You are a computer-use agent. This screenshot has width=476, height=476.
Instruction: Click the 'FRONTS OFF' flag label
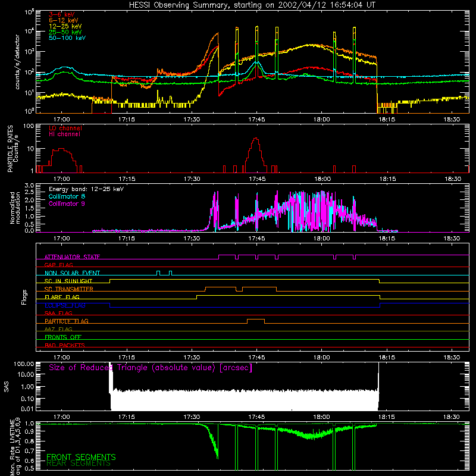click(x=63, y=337)
